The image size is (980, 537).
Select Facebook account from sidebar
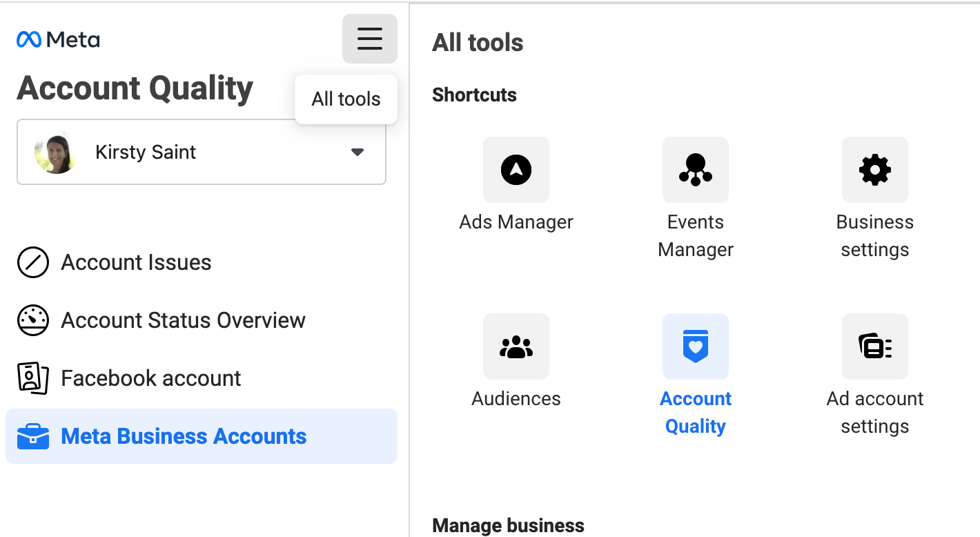[151, 378]
